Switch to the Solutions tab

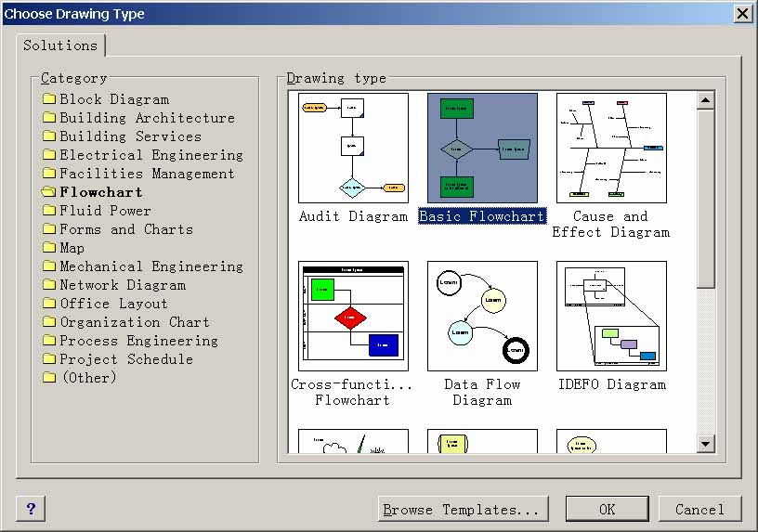point(60,45)
